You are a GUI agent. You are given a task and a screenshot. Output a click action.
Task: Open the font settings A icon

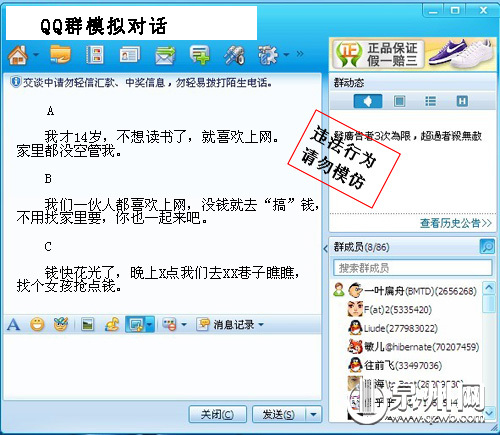[13, 324]
